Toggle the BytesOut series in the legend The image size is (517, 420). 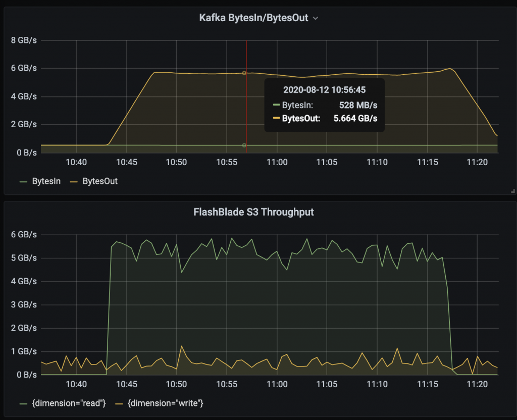pyautogui.click(x=100, y=181)
